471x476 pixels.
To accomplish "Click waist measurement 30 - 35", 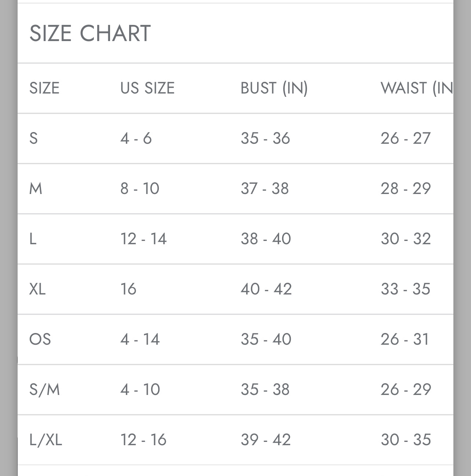I will 406,440.
